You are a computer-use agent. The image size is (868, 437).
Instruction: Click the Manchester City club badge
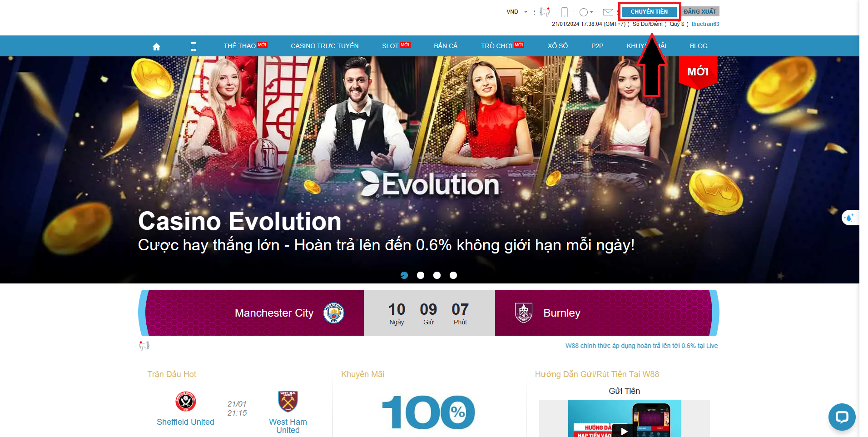334,313
